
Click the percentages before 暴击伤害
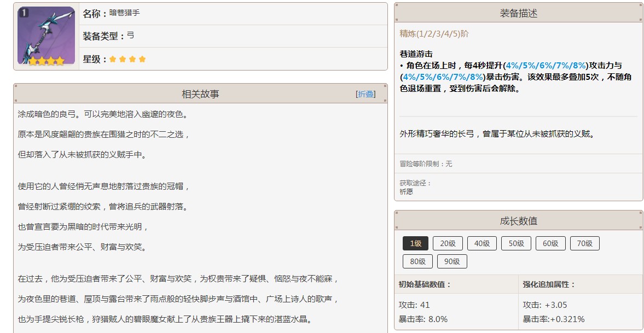tap(443, 77)
